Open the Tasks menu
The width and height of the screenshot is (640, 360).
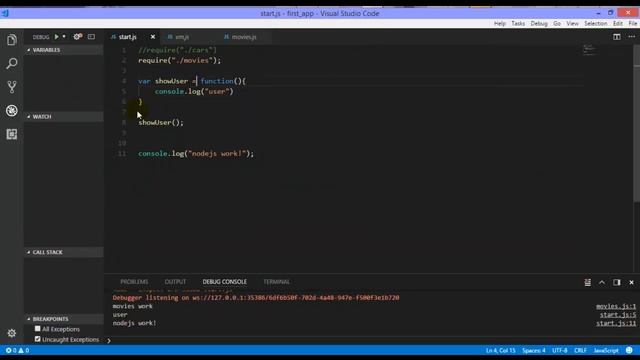[x=518, y=24]
